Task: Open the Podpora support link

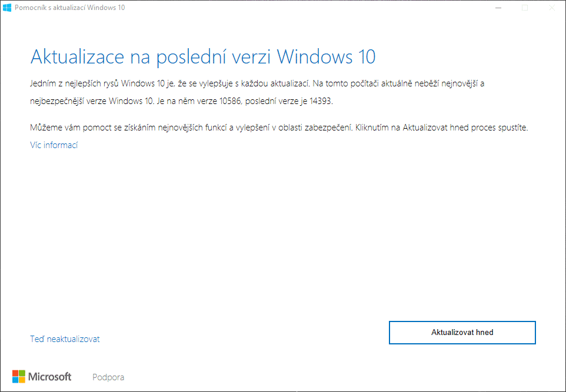Action: (108, 377)
